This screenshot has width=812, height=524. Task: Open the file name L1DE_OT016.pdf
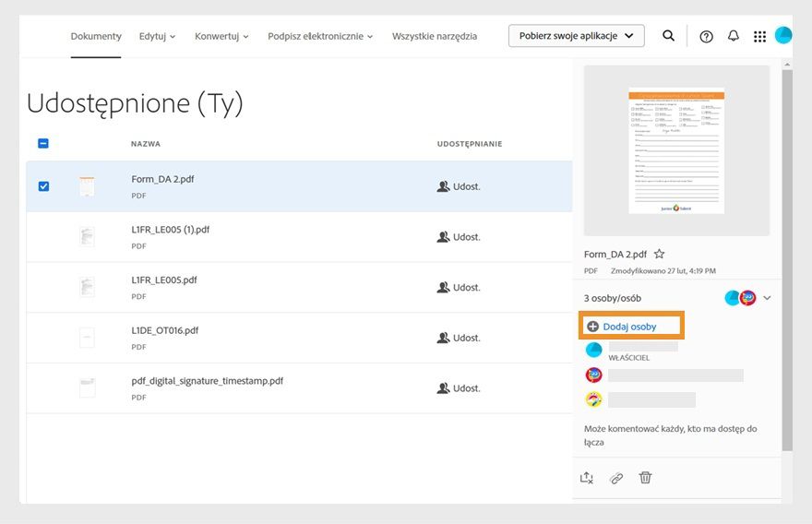[x=164, y=330]
